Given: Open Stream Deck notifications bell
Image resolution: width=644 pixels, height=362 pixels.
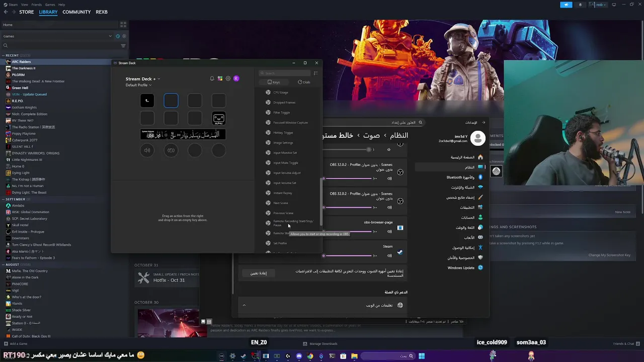Looking at the screenshot, I should 212,78.
